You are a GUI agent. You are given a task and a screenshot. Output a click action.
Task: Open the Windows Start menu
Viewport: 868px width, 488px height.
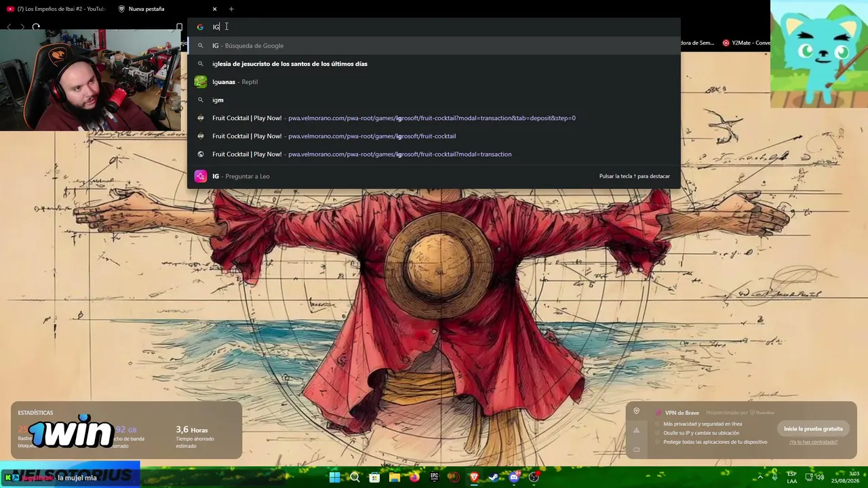click(x=335, y=477)
